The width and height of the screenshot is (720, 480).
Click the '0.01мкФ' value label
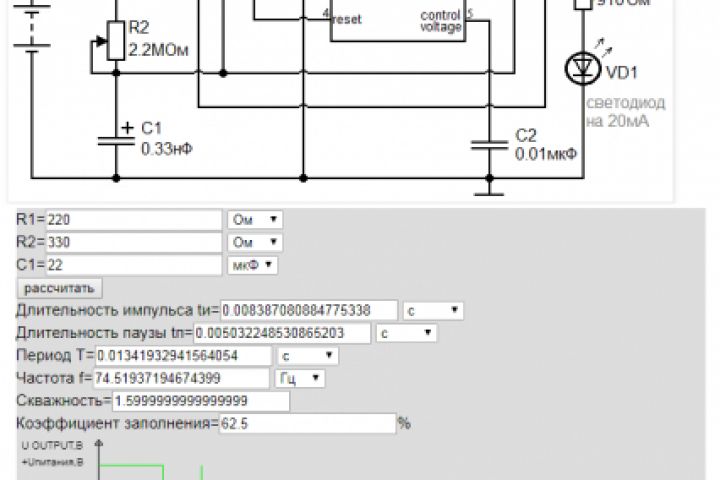click(546, 154)
